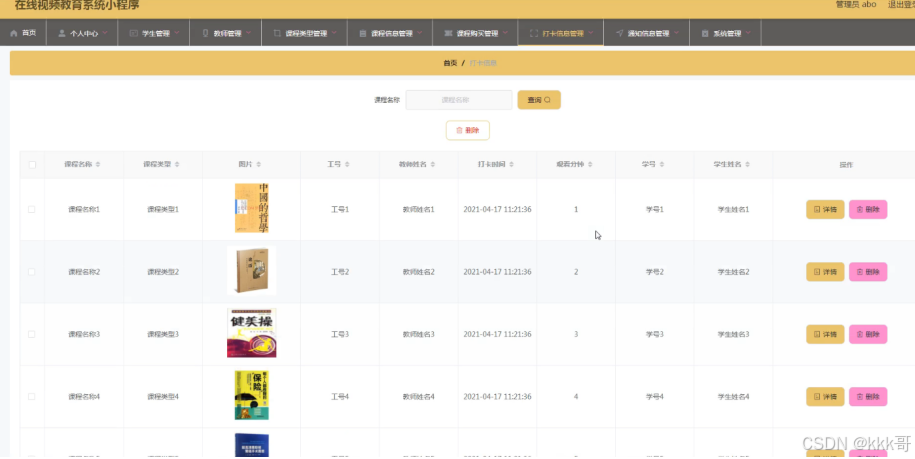Expand the 课程类型管理 dropdown arrow

(x=334, y=33)
